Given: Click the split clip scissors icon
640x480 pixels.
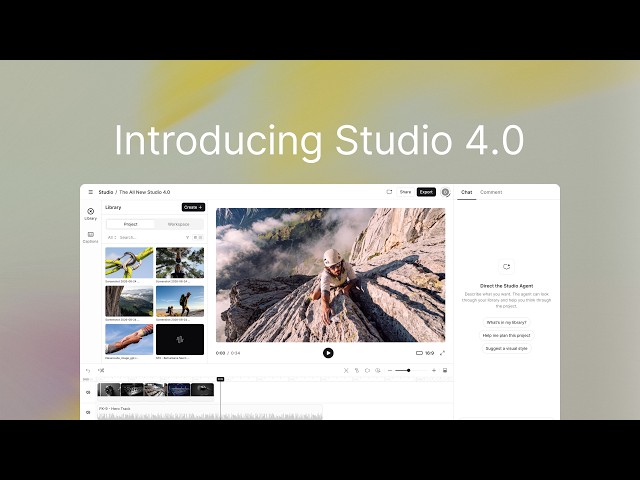Looking at the screenshot, I should click(346, 371).
